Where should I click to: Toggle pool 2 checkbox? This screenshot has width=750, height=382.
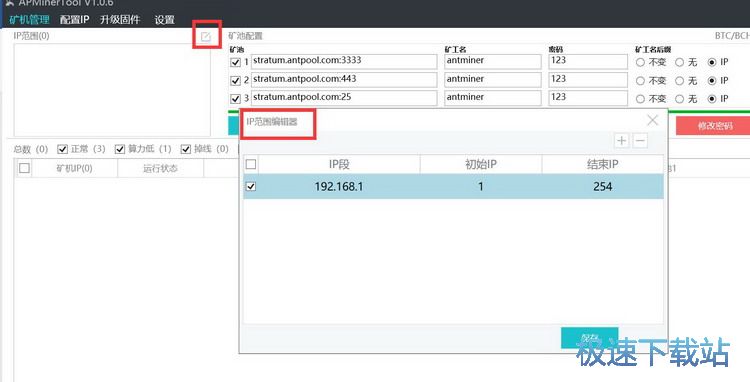pos(235,80)
